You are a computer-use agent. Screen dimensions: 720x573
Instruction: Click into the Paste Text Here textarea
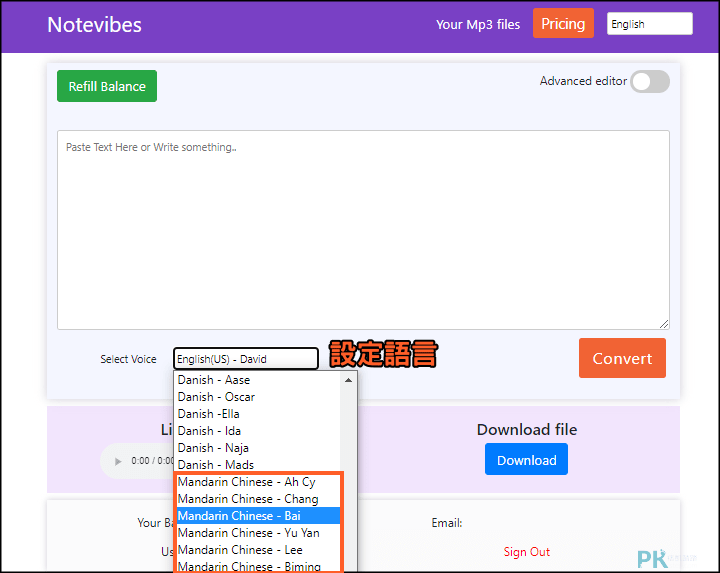(x=363, y=230)
